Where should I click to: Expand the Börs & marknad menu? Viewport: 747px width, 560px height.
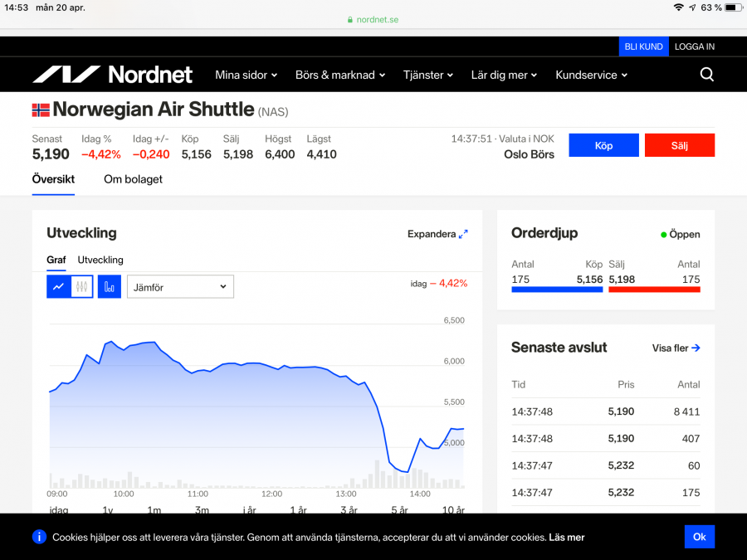[340, 75]
